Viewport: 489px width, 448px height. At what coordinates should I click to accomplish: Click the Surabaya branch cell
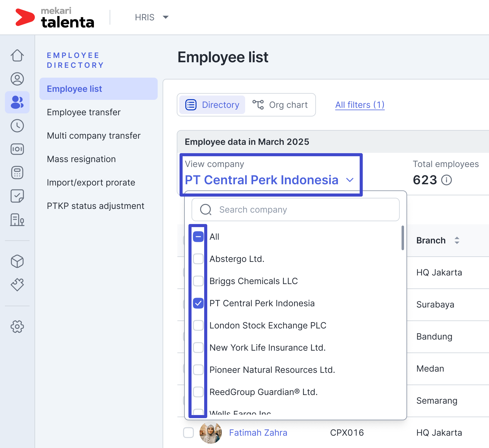(435, 304)
